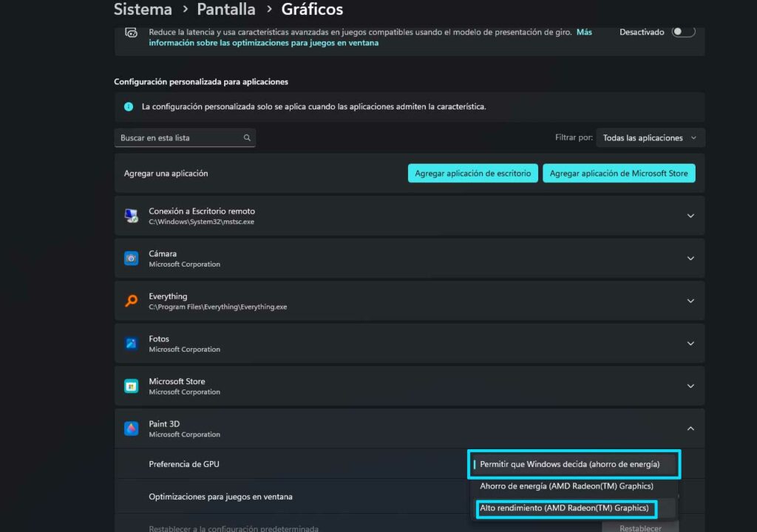This screenshot has height=532, width=757.
Task: Expand the Everything row chevron
Action: point(690,301)
